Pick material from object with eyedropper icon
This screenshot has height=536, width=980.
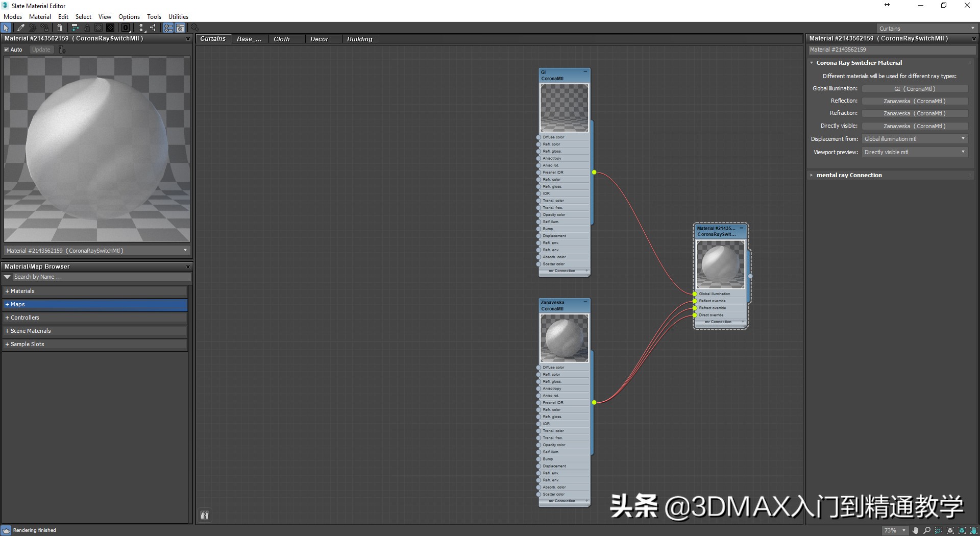point(20,28)
